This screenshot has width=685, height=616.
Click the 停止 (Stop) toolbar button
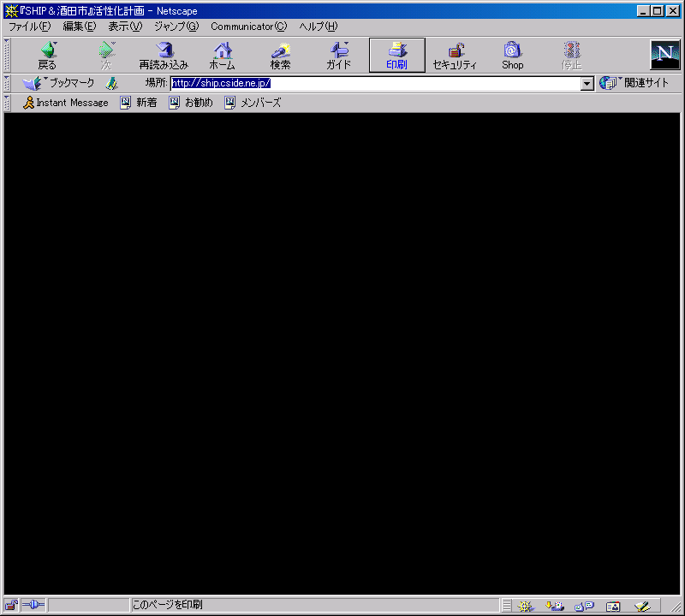tap(571, 56)
